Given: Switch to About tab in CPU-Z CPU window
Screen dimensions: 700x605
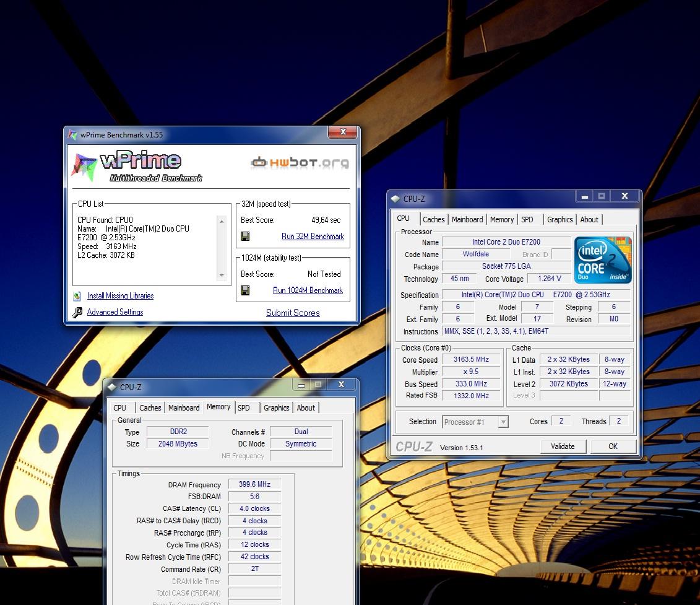Looking at the screenshot, I should [589, 219].
